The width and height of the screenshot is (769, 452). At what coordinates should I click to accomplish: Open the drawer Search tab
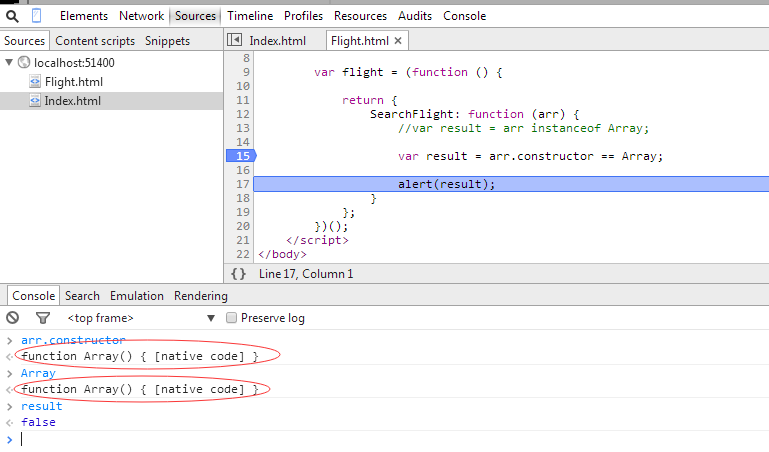click(x=82, y=296)
